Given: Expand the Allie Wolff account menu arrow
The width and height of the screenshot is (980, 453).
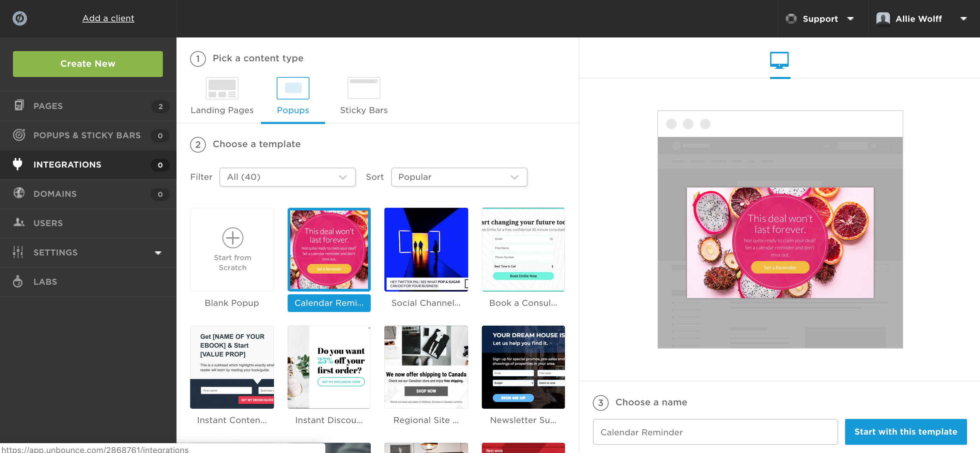Looking at the screenshot, I should [x=963, y=19].
